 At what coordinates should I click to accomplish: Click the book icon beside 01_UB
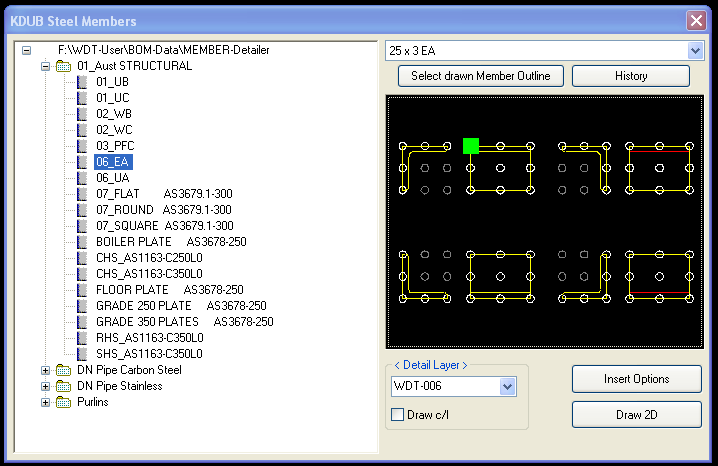pyautogui.click(x=82, y=82)
